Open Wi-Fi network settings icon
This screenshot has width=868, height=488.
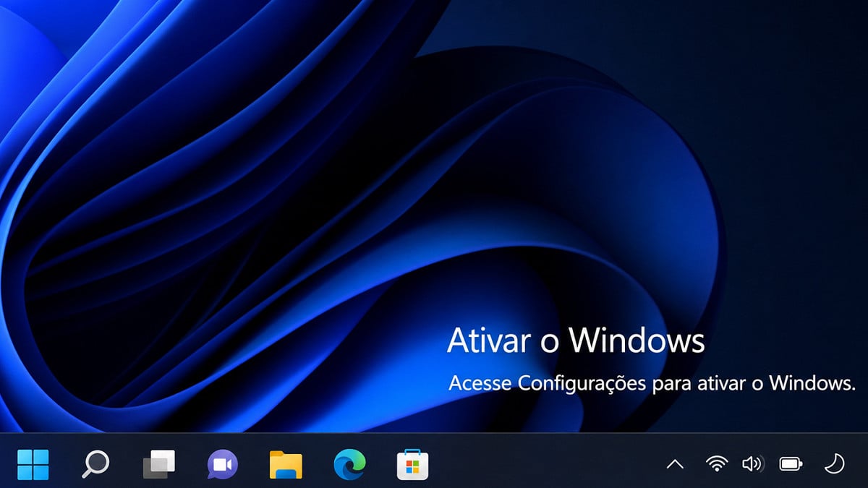coord(717,463)
